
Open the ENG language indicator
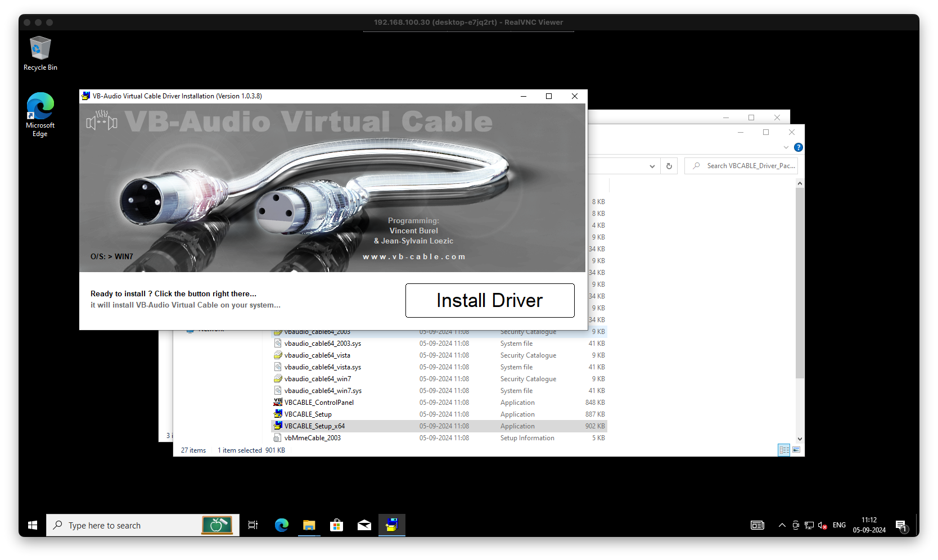[839, 525]
